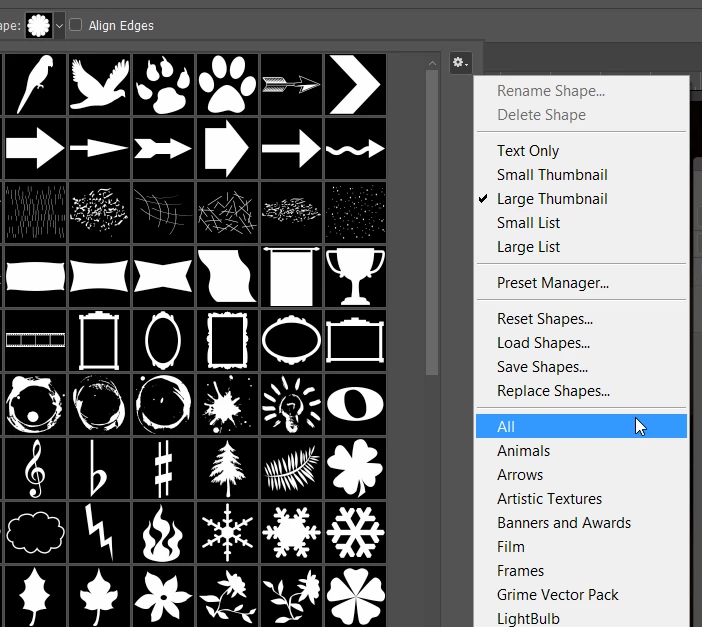Pick the maple leaf shape
Image resolution: width=702 pixels, height=627 pixels.
click(x=99, y=597)
